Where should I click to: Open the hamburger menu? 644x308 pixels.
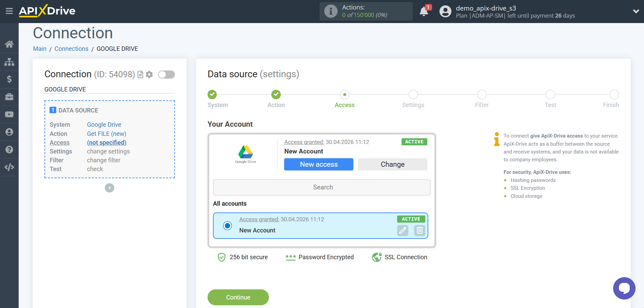9,11
